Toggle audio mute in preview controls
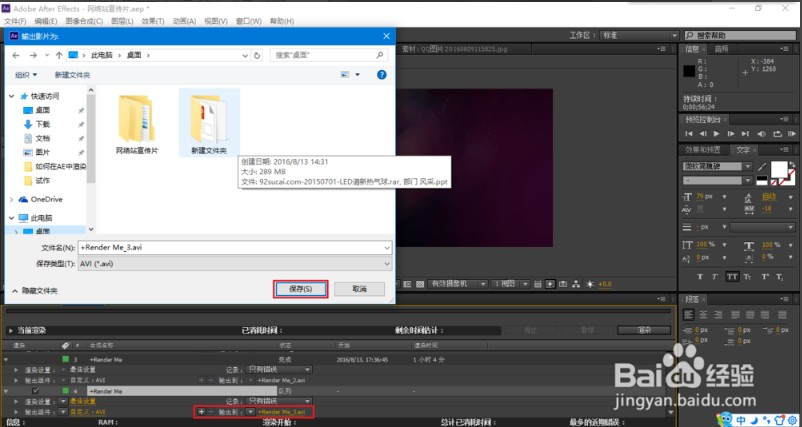The width and height of the screenshot is (802, 427). pos(759,132)
